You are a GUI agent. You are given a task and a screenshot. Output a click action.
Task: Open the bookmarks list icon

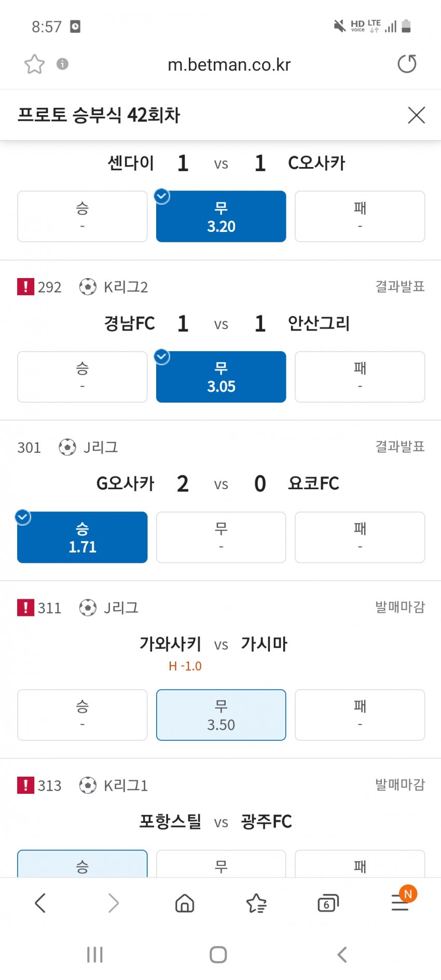coord(256,903)
